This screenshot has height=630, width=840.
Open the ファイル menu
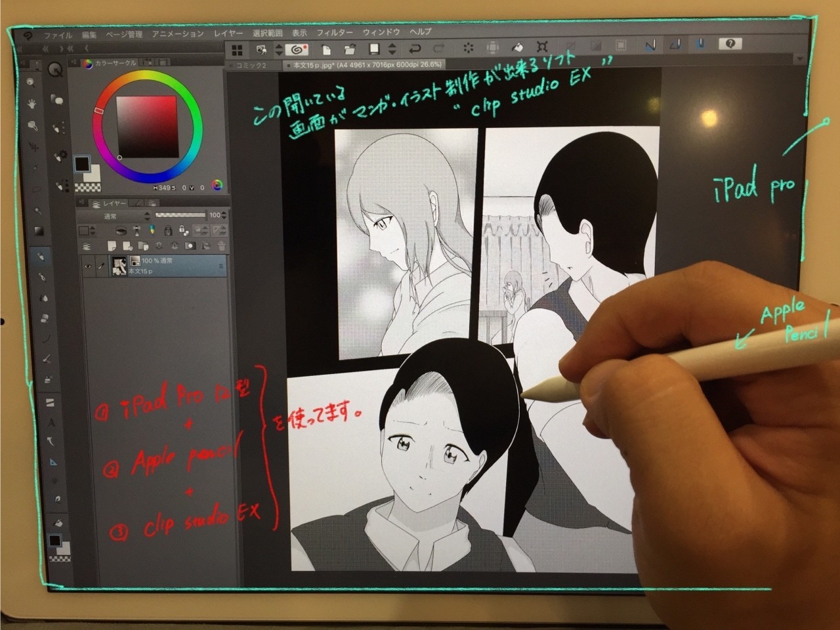click(x=58, y=35)
